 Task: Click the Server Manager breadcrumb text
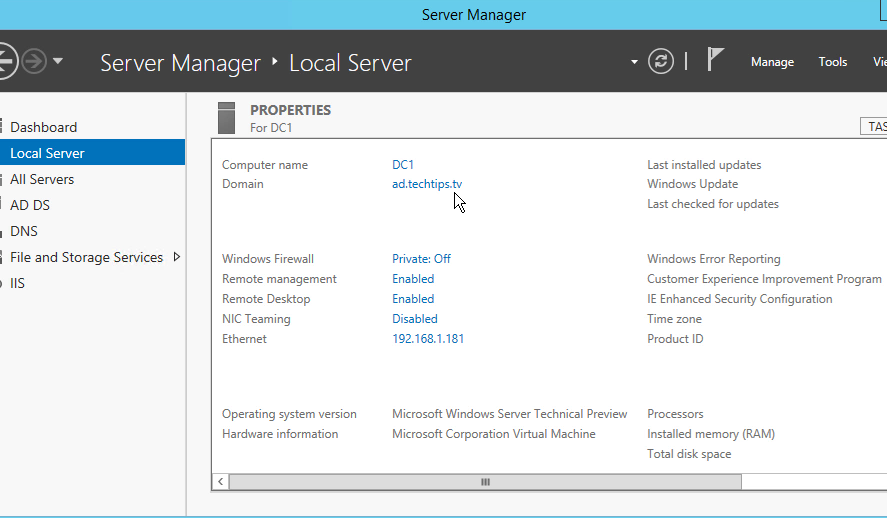tap(180, 63)
